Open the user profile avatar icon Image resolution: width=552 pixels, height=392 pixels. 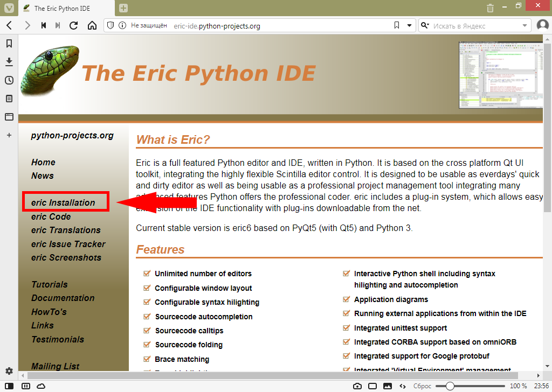click(x=542, y=25)
